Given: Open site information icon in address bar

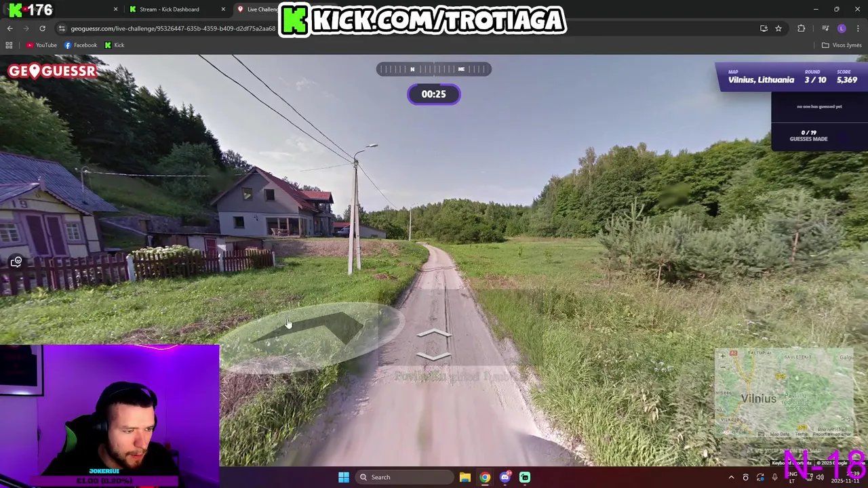Looking at the screenshot, I should click(x=62, y=28).
